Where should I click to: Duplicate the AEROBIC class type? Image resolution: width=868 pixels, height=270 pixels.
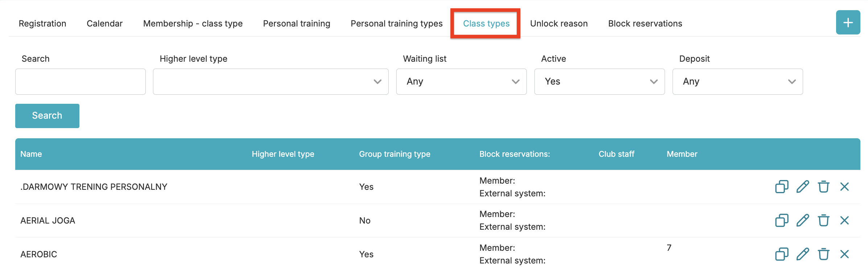point(782,254)
